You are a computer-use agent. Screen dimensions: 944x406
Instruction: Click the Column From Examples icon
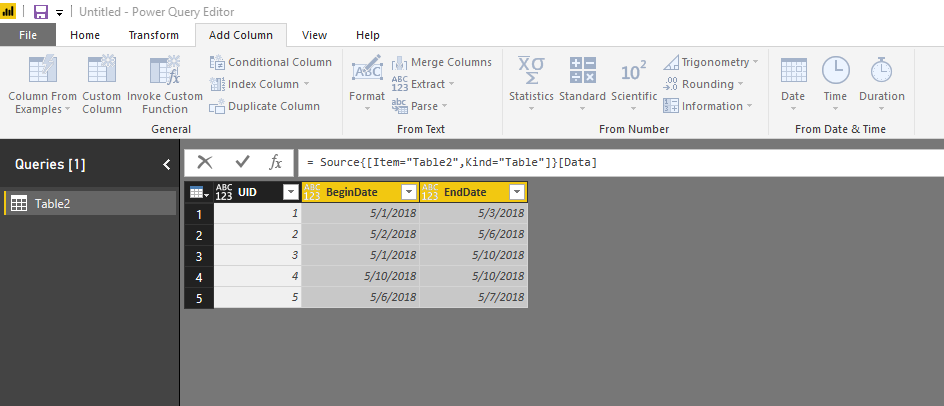click(x=43, y=69)
